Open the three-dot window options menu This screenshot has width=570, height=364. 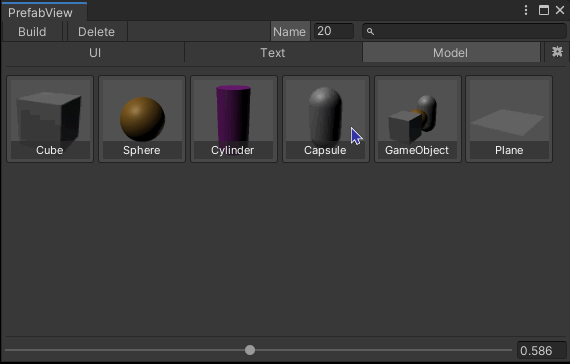[x=526, y=10]
